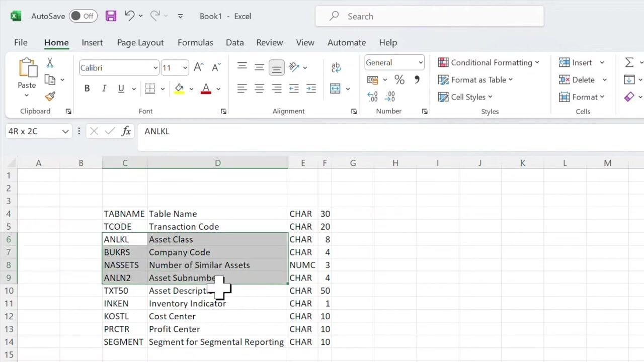The image size is (644, 362).
Task: Apply red Font Color
Action: point(206,88)
